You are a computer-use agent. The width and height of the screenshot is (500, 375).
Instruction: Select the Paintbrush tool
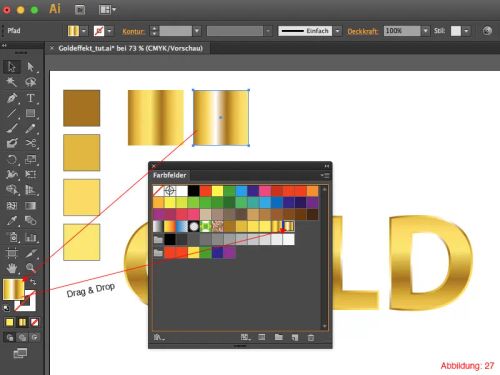(x=12, y=128)
